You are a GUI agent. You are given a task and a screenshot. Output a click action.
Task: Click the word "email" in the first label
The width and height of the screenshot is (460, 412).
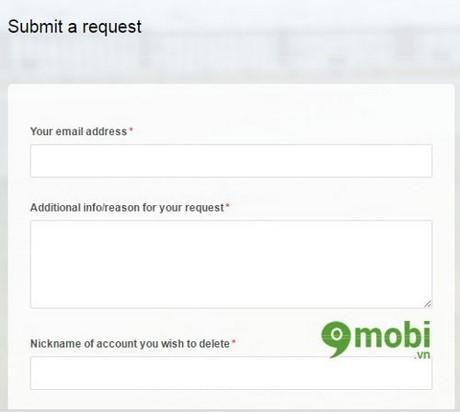69,131
